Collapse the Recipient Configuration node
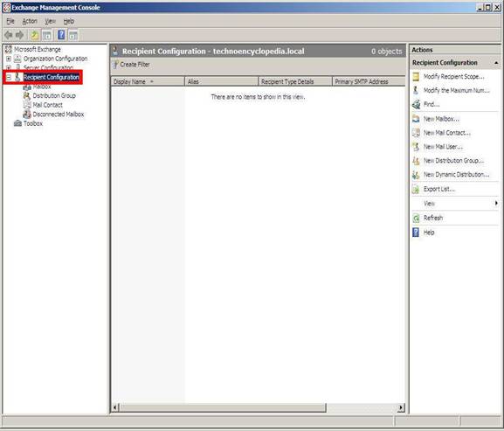Viewport: 504px width, 431px height. coord(9,77)
